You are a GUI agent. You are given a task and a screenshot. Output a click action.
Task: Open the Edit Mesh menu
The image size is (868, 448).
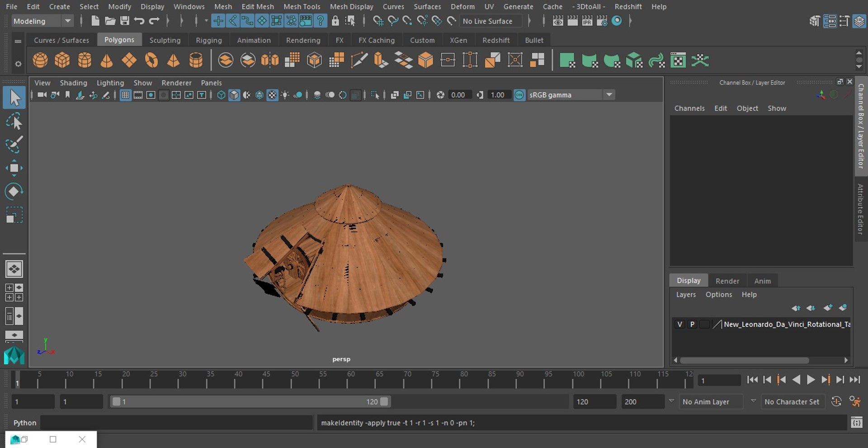tap(258, 7)
